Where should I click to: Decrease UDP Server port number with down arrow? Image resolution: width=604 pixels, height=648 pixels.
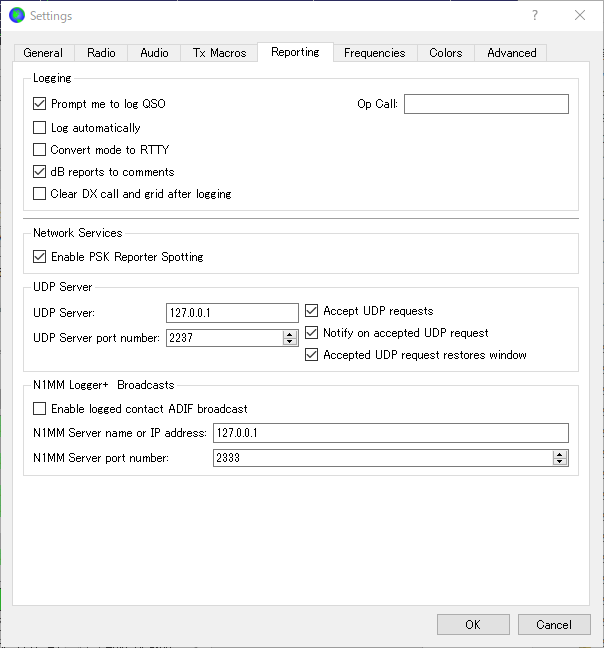pyautogui.click(x=290, y=342)
